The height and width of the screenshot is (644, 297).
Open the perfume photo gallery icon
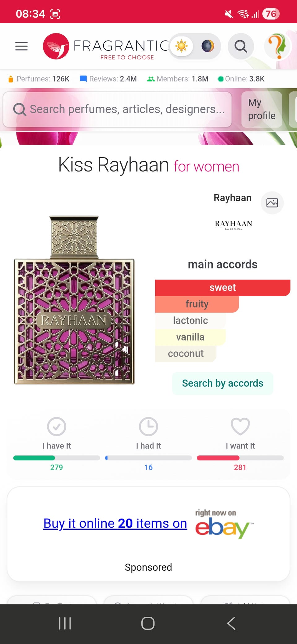tap(272, 203)
